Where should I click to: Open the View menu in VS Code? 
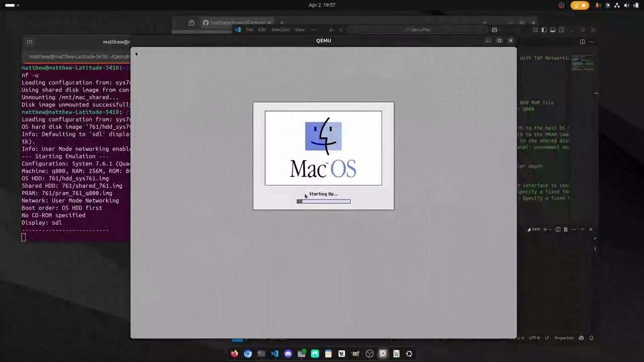(300, 30)
